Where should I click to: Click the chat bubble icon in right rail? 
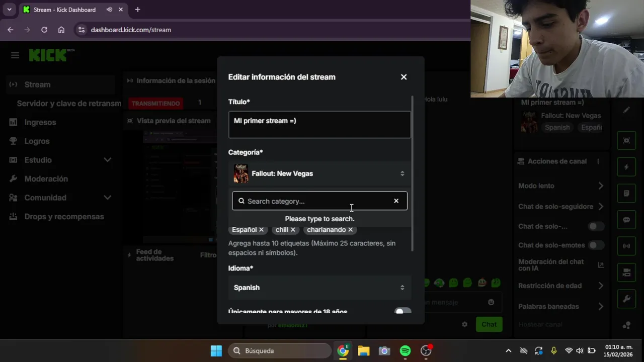[x=626, y=220]
